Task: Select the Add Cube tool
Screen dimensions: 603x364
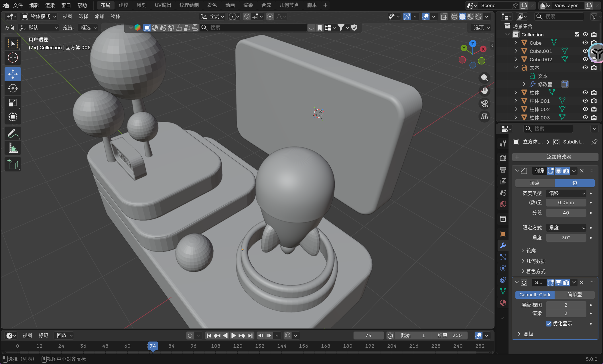Action: pyautogui.click(x=13, y=164)
